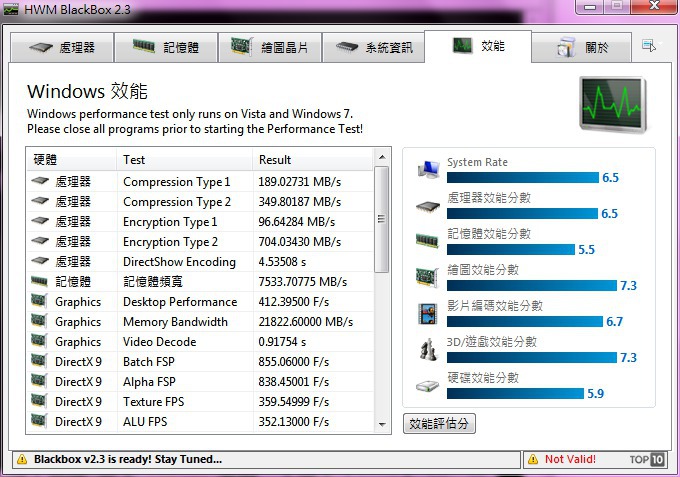Viewport: 680px width, 477px height.
Task: Click the card icon in Batch FSP row
Action: [39, 360]
